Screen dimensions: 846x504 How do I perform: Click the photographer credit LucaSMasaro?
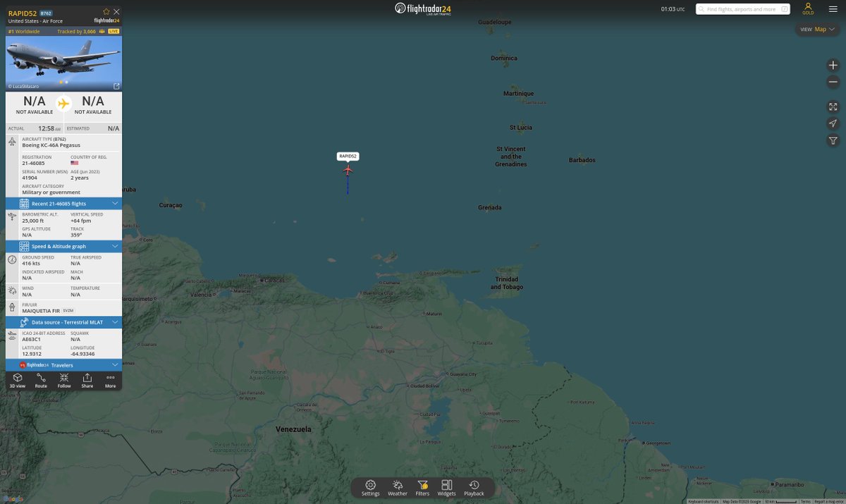click(23, 86)
